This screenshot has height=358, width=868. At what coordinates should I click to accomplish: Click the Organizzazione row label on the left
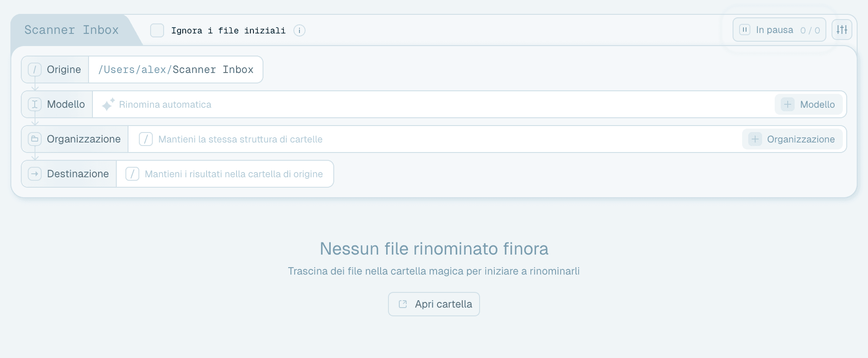tap(84, 139)
